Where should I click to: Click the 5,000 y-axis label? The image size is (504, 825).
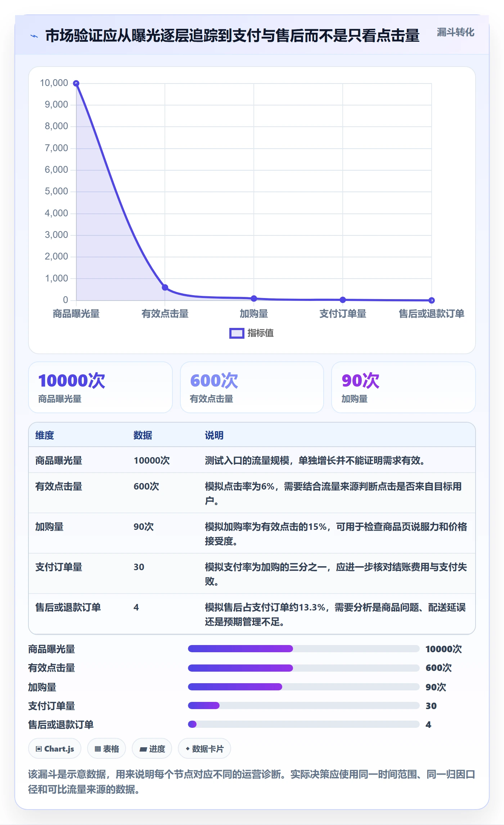(57, 191)
